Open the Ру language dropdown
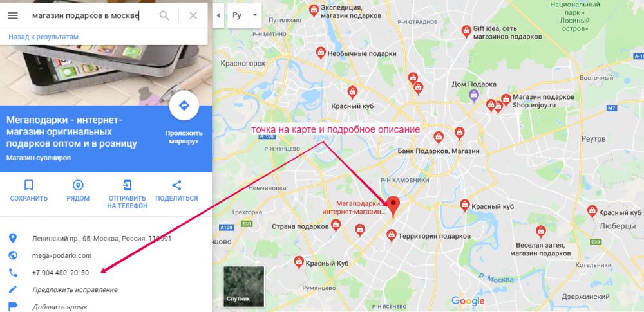 click(x=237, y=15)
